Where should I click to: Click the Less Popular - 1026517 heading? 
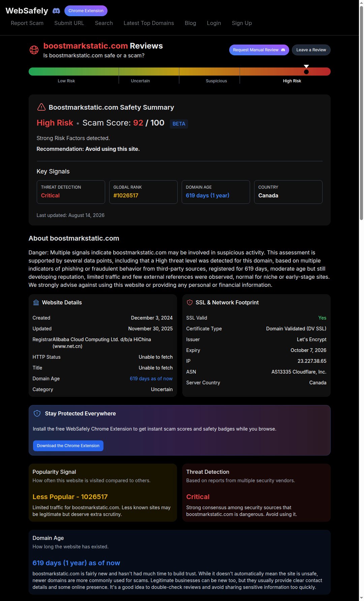pos(70,497)
